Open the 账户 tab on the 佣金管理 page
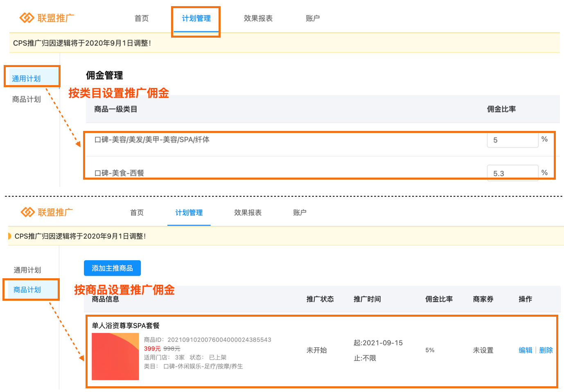Viewport: 564px width, 392px height. click(313, 18)
